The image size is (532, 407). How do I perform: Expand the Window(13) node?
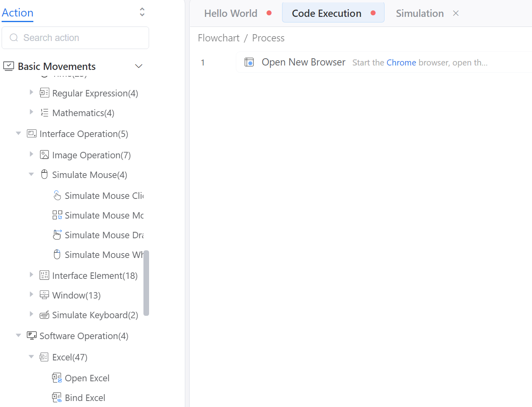(31, 295)
